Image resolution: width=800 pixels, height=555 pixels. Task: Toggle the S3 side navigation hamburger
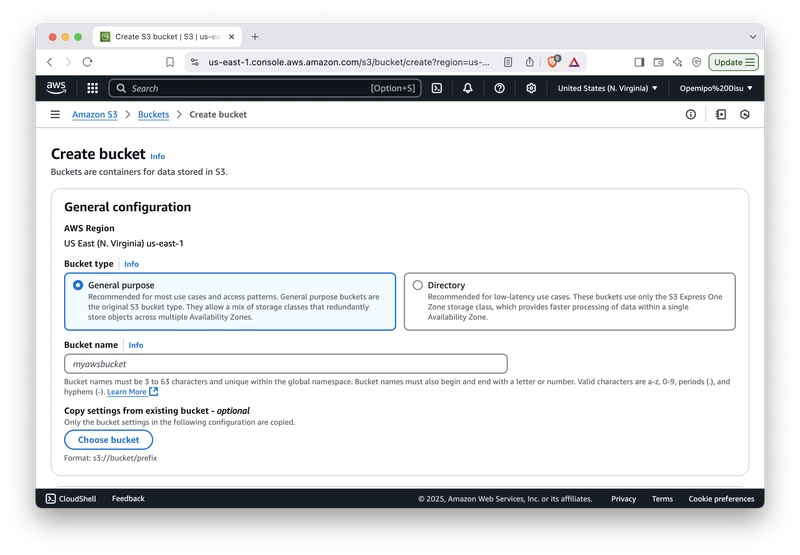point(55,114)
